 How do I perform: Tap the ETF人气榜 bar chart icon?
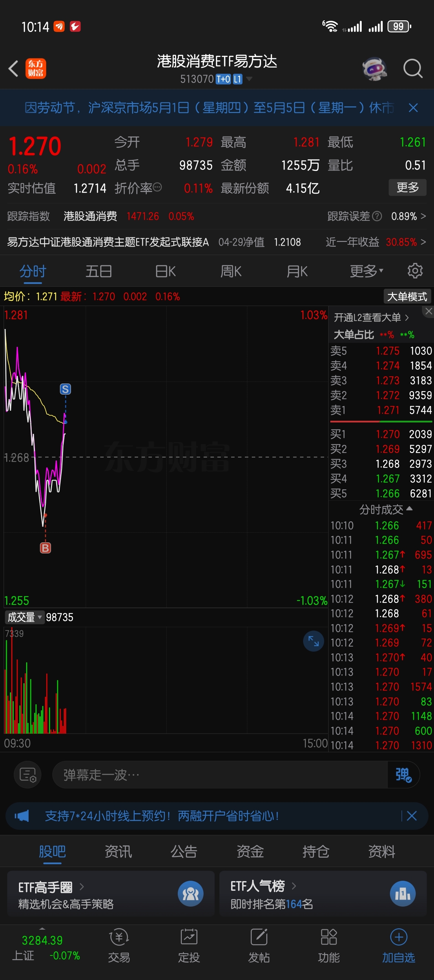click(402, 894)
